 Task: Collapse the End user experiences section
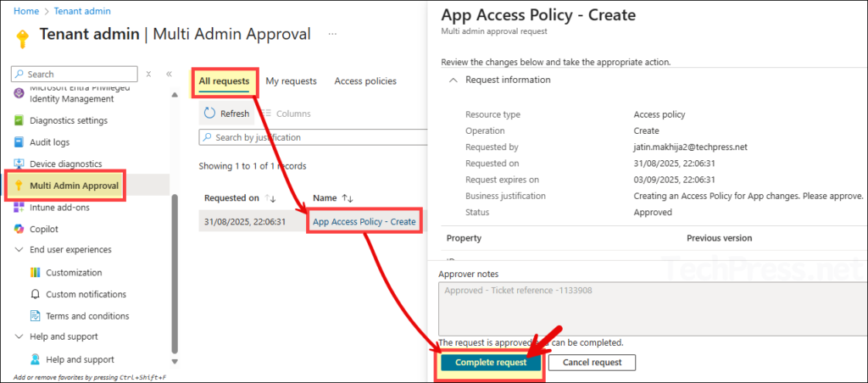click(x=19, y=250)
